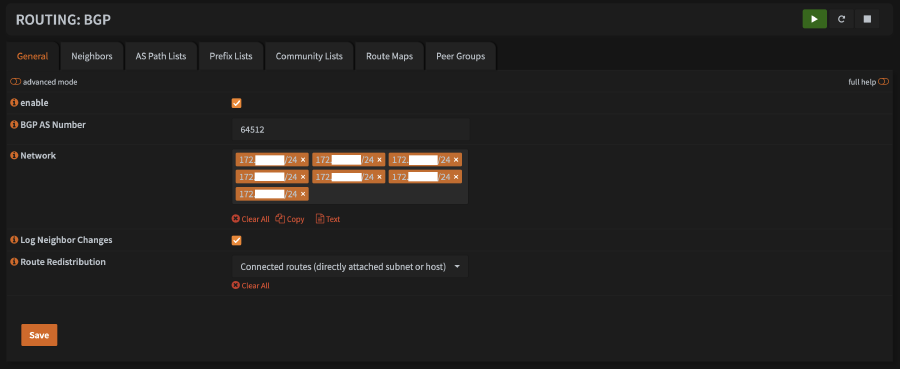Click the Save button
The image size is (900, 369).
point(39,335)
